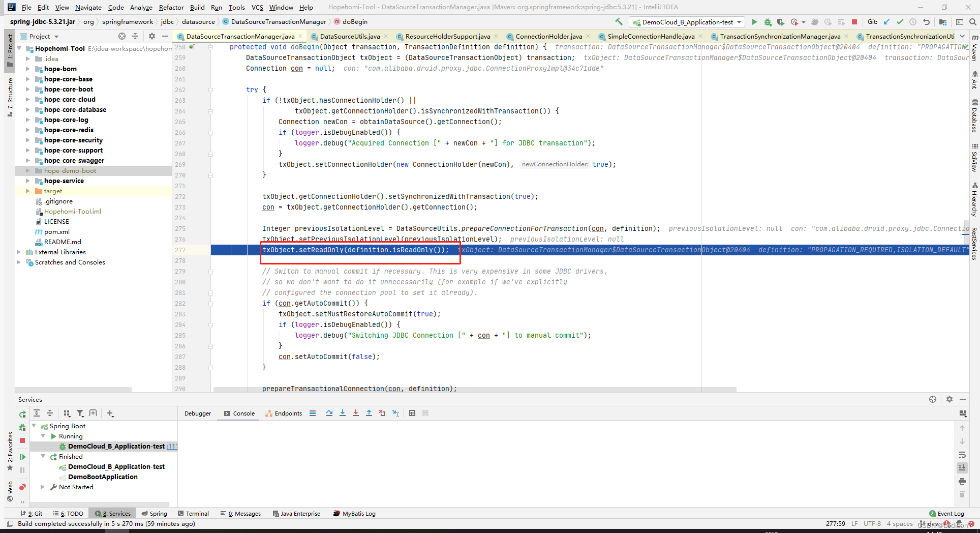The image size is (980, 533).
Task: Expand hope-core-base folder in project tree
Action: click(28, 79)
